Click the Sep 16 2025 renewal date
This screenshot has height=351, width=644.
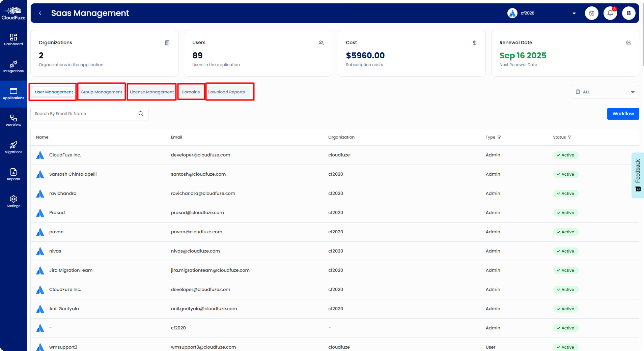pos(523,55)
